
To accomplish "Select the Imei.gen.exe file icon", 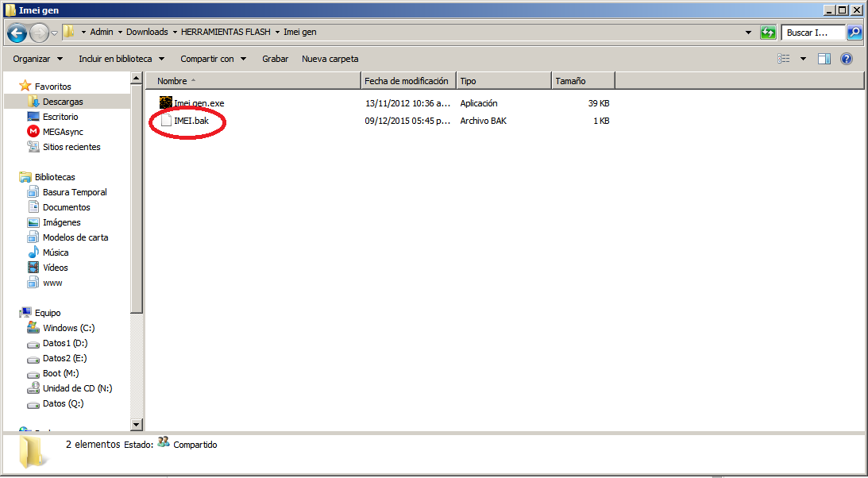I will [165, 102].
